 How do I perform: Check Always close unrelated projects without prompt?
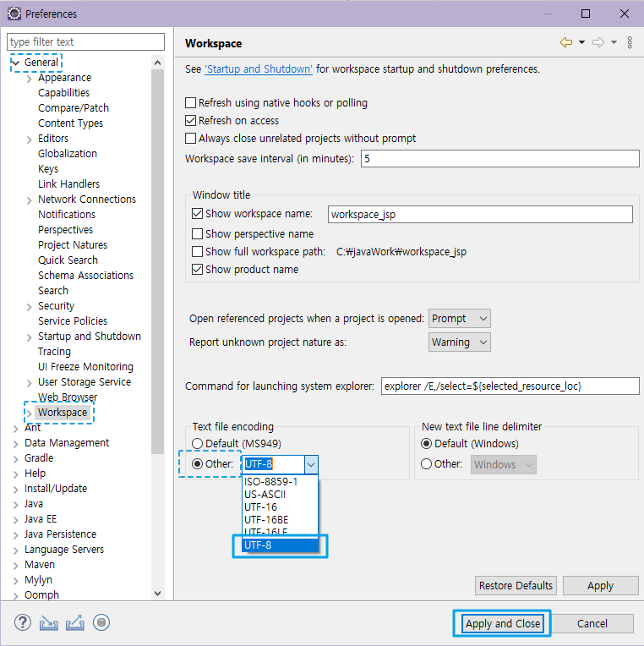tap(190, 138)
